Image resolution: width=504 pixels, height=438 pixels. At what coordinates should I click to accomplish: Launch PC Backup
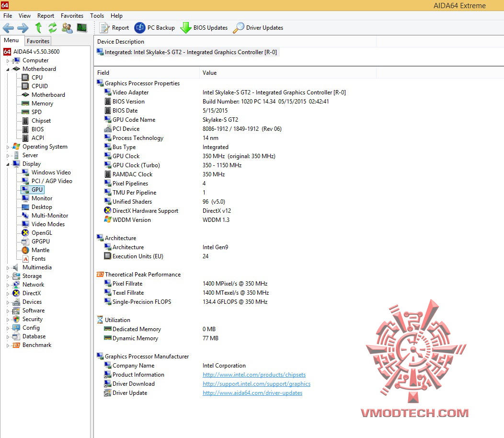(x=155, y=28)
